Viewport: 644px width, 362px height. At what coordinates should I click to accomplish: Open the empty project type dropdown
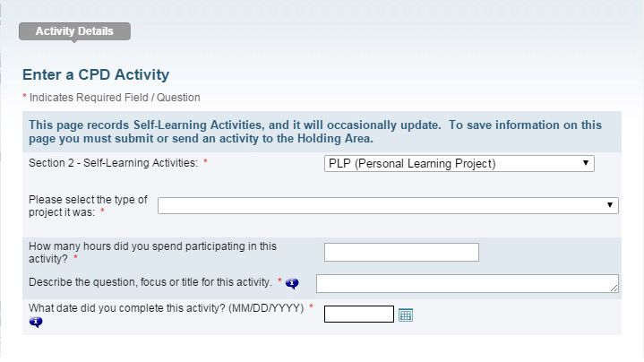pyautogui.click(x=388, y=205)
